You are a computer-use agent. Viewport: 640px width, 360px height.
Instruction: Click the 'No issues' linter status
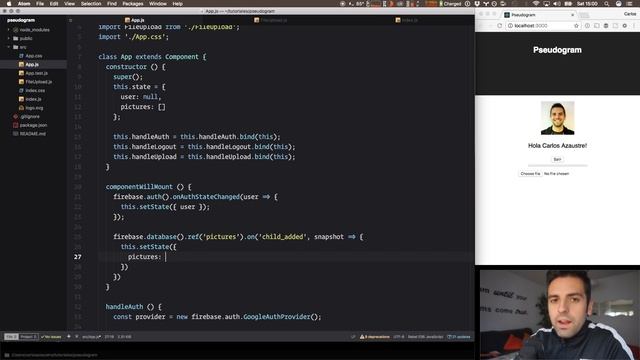[x=51, y=337]
